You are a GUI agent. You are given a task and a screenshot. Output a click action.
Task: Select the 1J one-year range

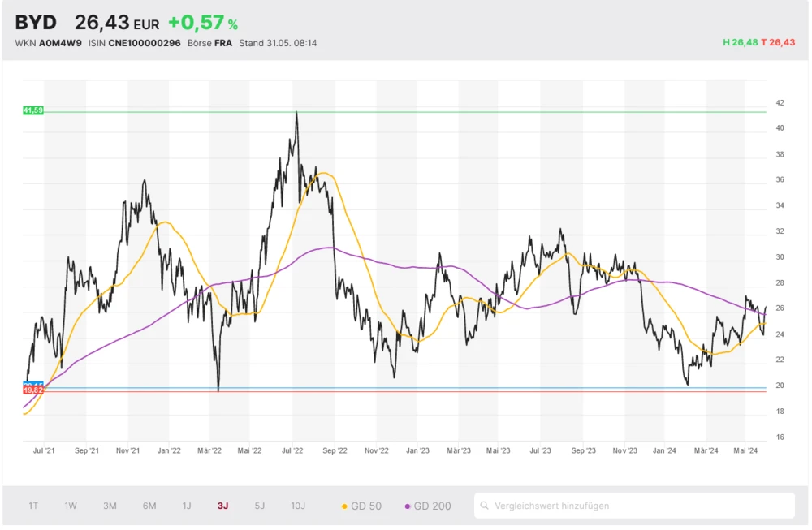point(187,506)
